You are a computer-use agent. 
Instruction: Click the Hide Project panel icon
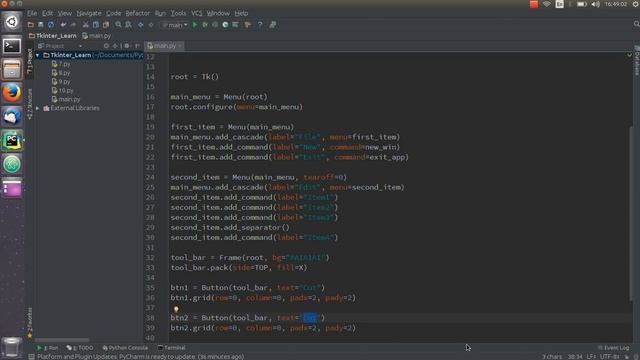coord(138,46)
